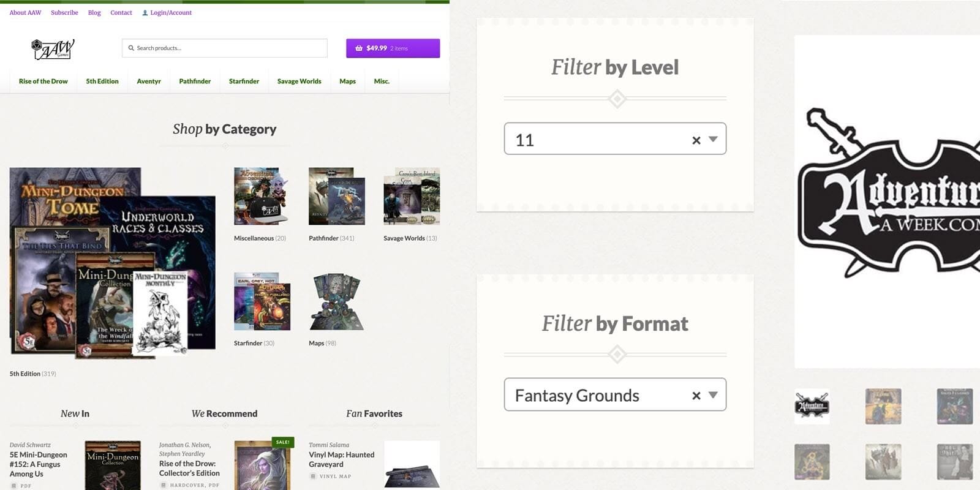The width and height of the screenshot is (980, 490).
Task: Open the $49.99 cart button
Action: [393, 48]
